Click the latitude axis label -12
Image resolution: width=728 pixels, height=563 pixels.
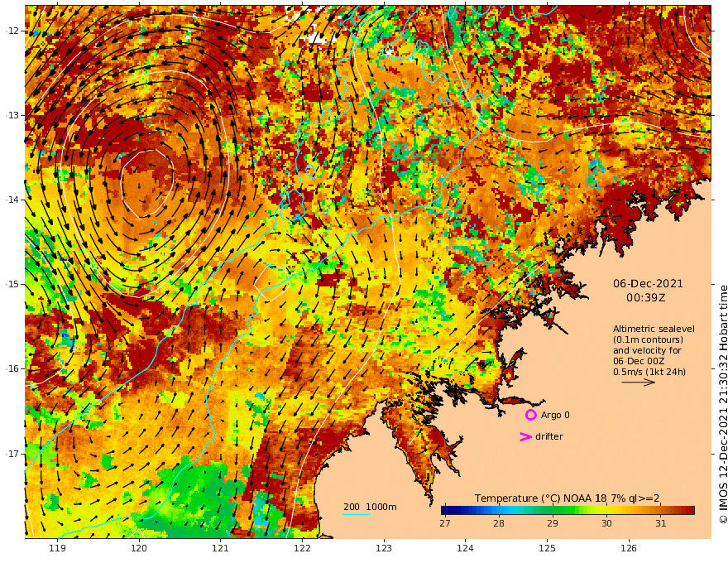coord(12,31)
